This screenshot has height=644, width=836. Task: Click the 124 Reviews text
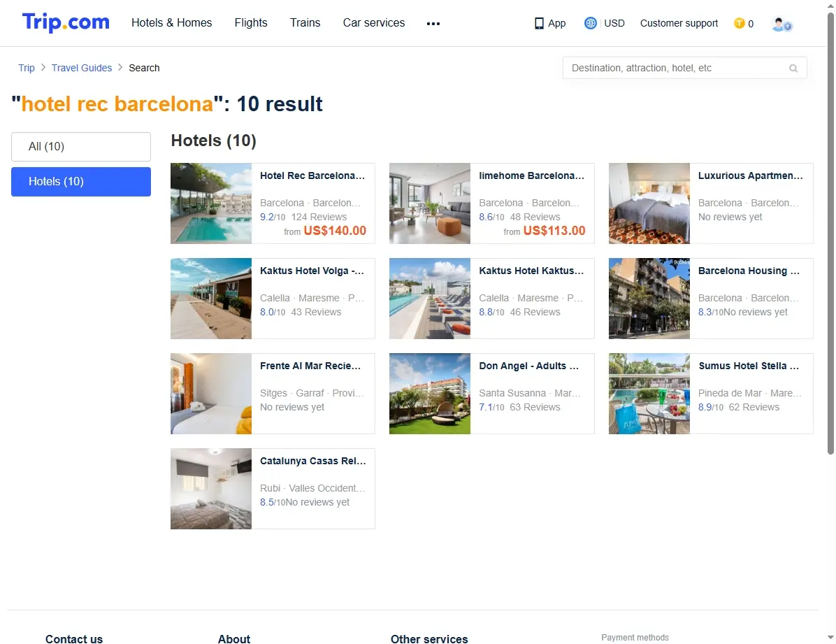point(319,217)
